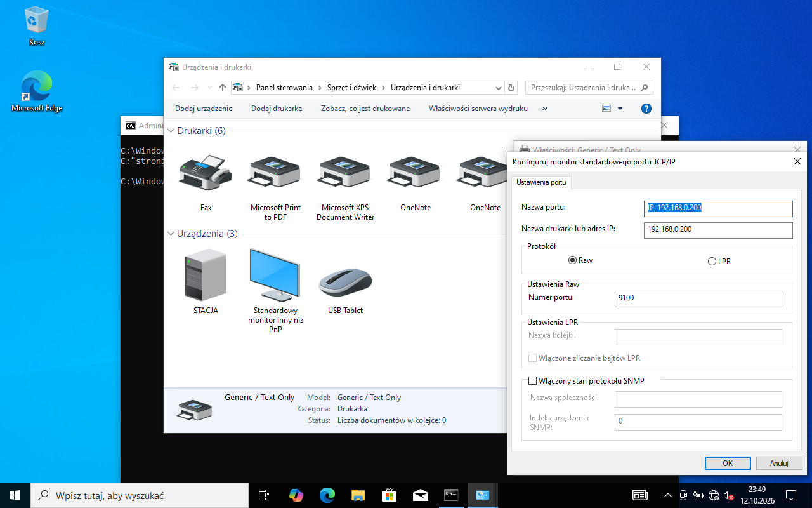Viewport: 812px width, 508px height.
Task: Open view options dropdown arrow
Action: click(x=620, y=109)
